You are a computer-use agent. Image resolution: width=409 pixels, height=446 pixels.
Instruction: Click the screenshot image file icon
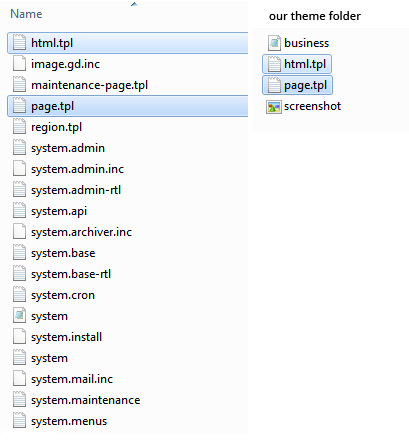click(x=274, y=106)
